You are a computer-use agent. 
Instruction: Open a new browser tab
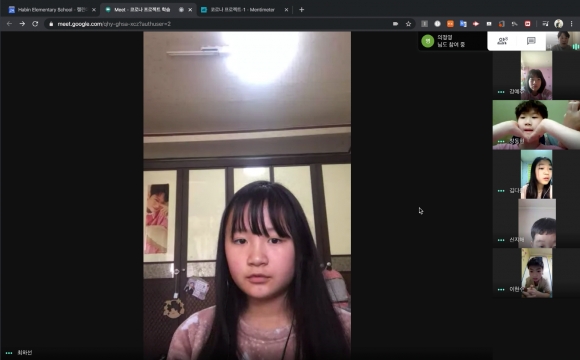click(301, 10)
